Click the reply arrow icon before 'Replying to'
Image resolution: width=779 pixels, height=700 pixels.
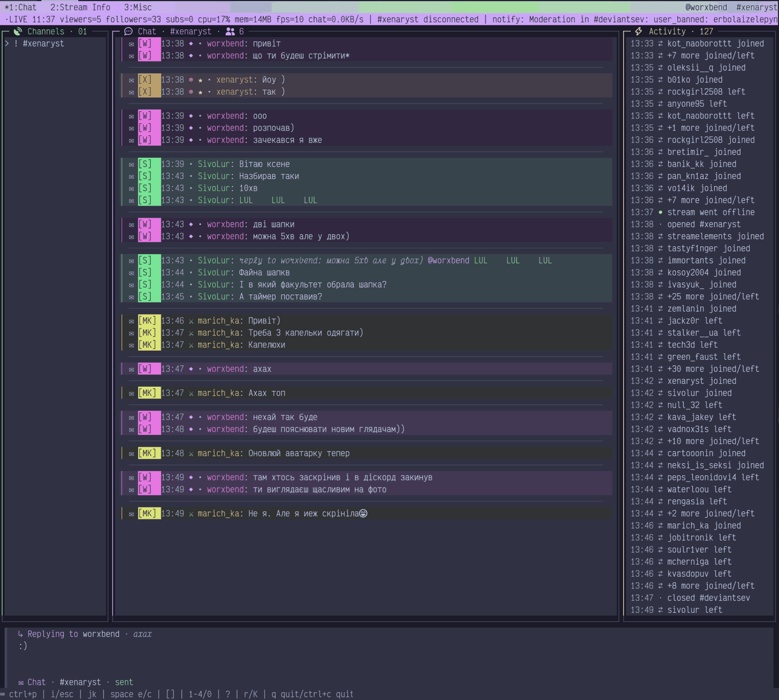20,634
